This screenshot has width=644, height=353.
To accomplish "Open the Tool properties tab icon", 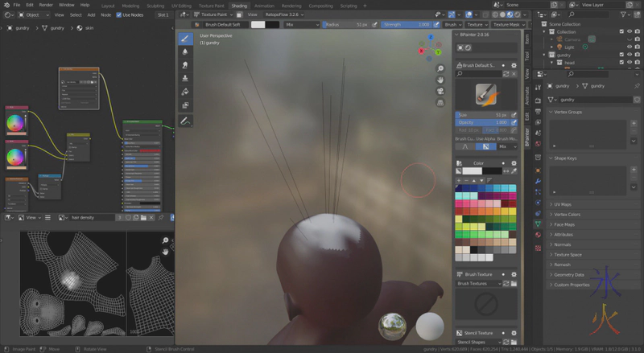I will coord(538,88).
